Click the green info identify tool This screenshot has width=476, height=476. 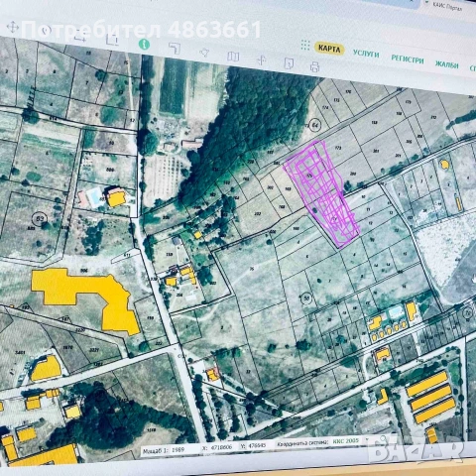pyautogui.click(x=144, y=44)
